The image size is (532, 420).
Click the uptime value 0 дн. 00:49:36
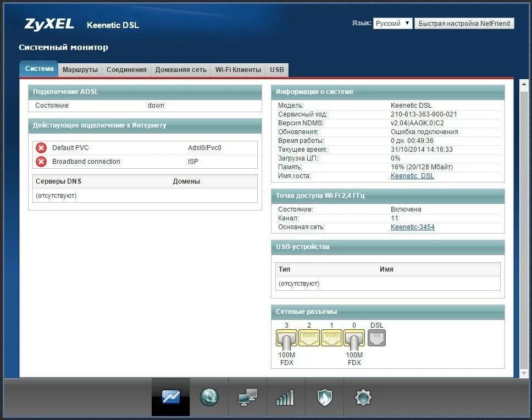click(x=412, y=141)
